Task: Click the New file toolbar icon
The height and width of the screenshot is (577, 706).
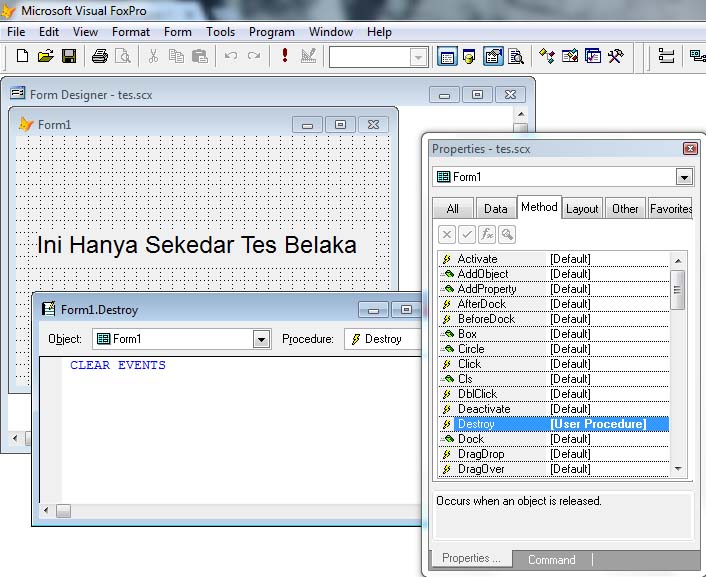Action: 22,56
